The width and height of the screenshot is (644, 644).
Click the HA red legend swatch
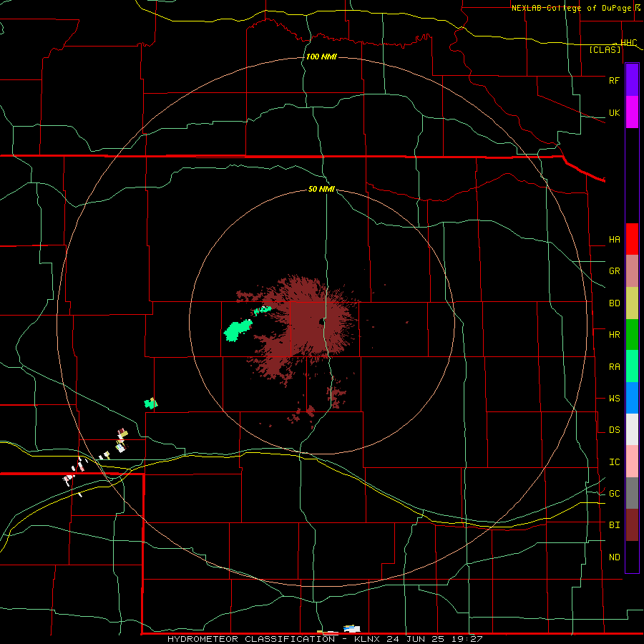(x=632, y=239)
